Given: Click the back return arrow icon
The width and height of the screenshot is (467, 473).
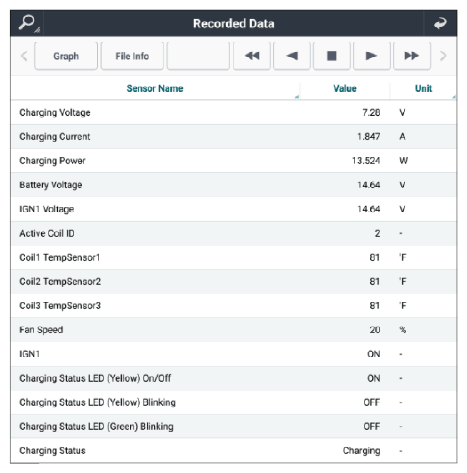Looking at the screenshot, I should (x=440, y=23).
